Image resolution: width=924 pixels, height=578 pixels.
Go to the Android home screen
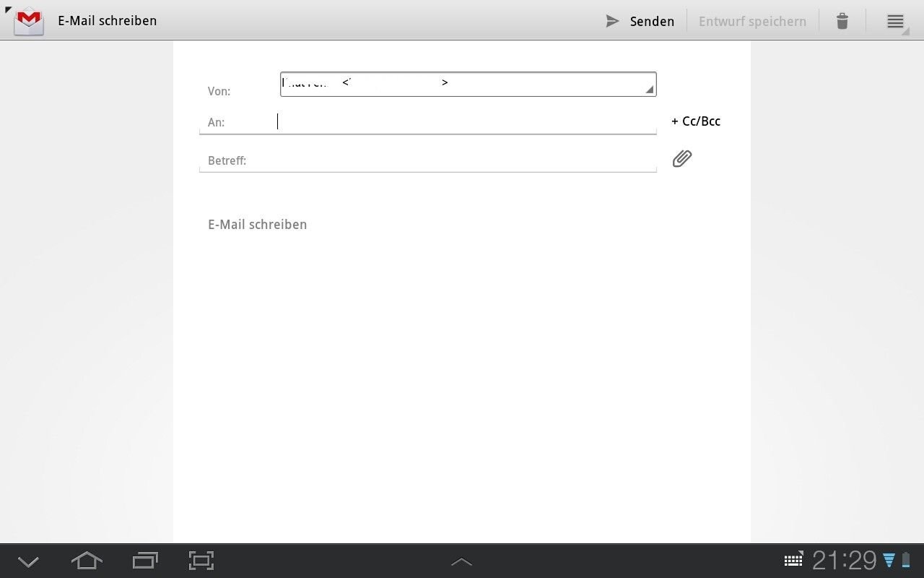(87, 561)
